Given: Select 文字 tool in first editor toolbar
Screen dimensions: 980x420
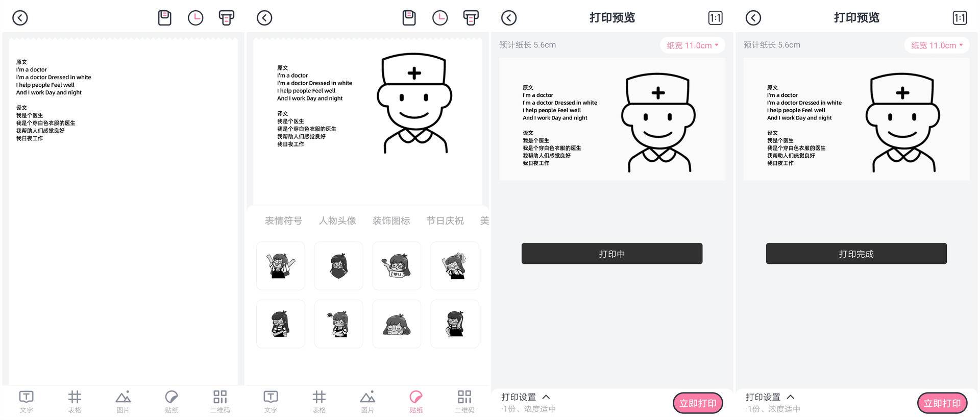Looking at the screenshot, I should tap(26, 402).
